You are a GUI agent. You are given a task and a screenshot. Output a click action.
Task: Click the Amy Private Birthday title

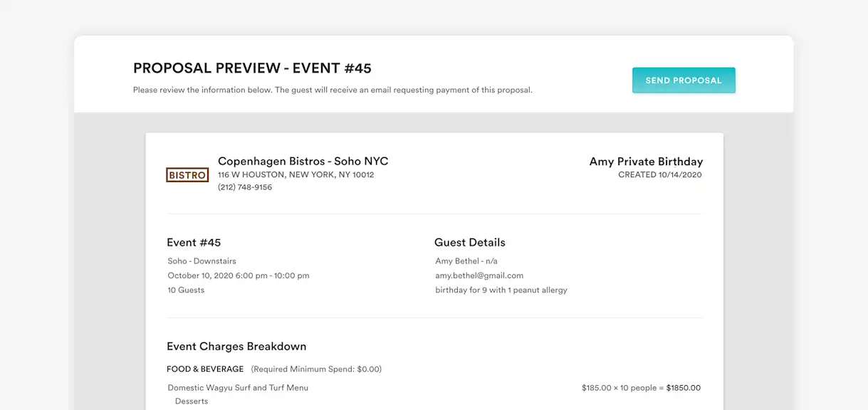coord(645,162)
